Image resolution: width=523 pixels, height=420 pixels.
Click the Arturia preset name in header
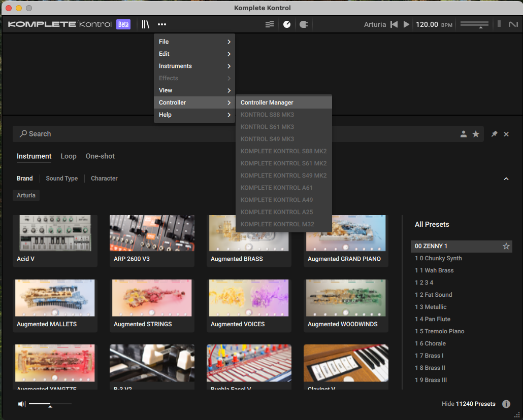pos(375,24)
